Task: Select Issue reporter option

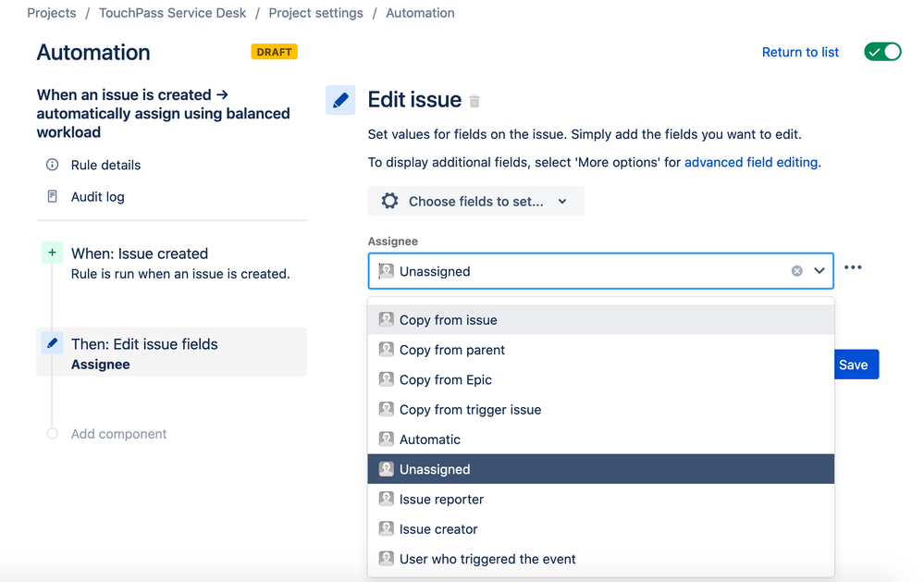Action: click(600, 499)
